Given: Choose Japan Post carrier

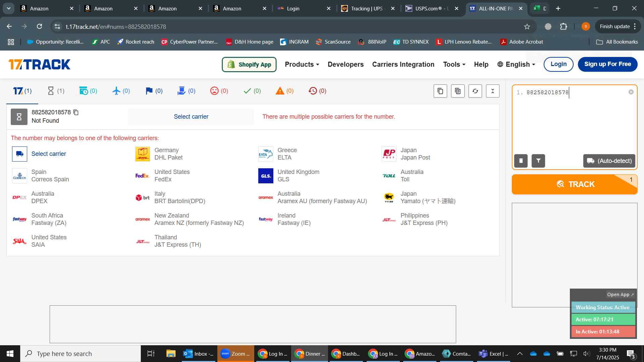Looking at the screenshot, I should point(406,154).
